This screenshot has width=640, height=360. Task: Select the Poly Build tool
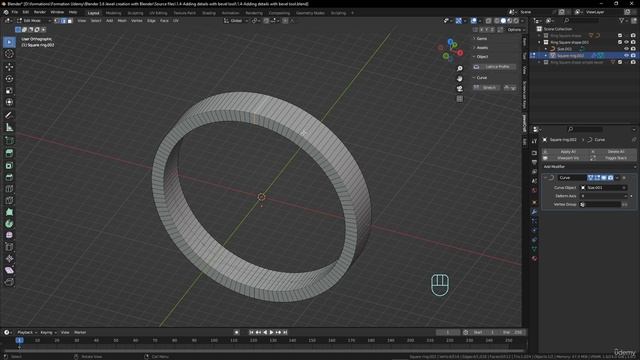point(9,212)
